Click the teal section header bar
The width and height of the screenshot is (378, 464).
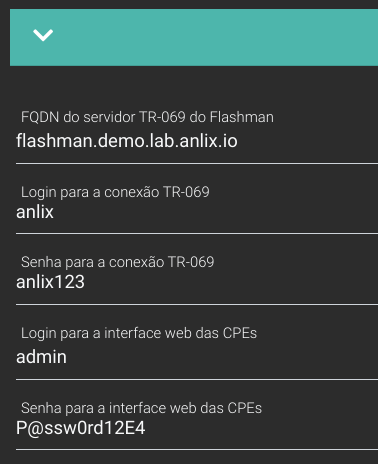[x=194, y=37]
